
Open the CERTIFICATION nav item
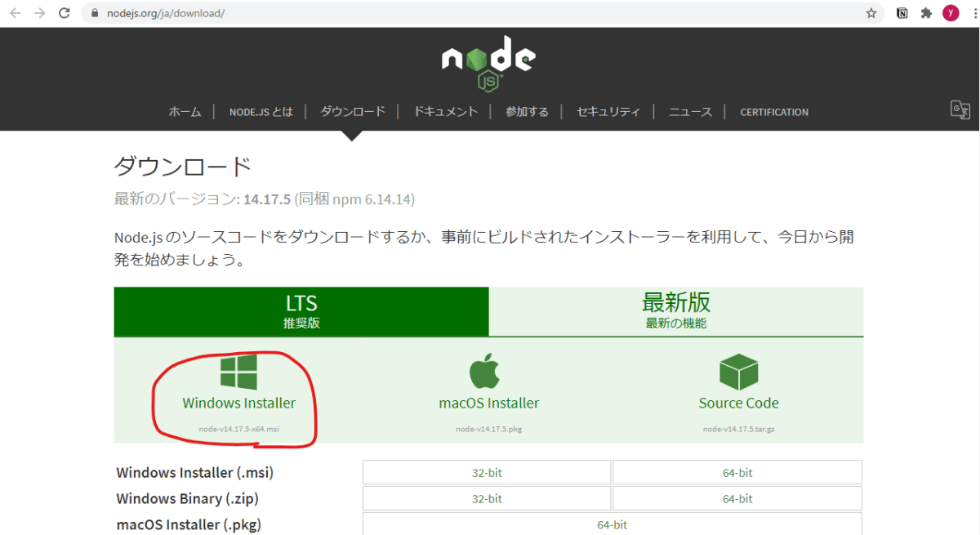(774, 112)
